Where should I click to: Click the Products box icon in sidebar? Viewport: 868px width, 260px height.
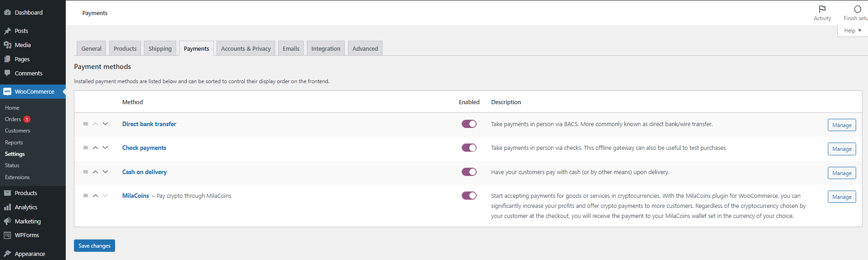7,193
